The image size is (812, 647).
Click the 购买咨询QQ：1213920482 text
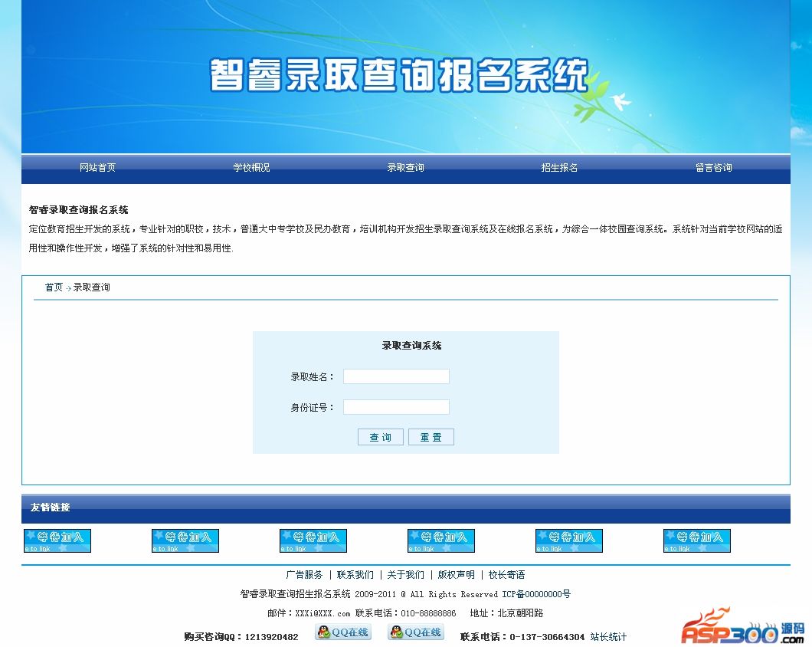(241, 636)
